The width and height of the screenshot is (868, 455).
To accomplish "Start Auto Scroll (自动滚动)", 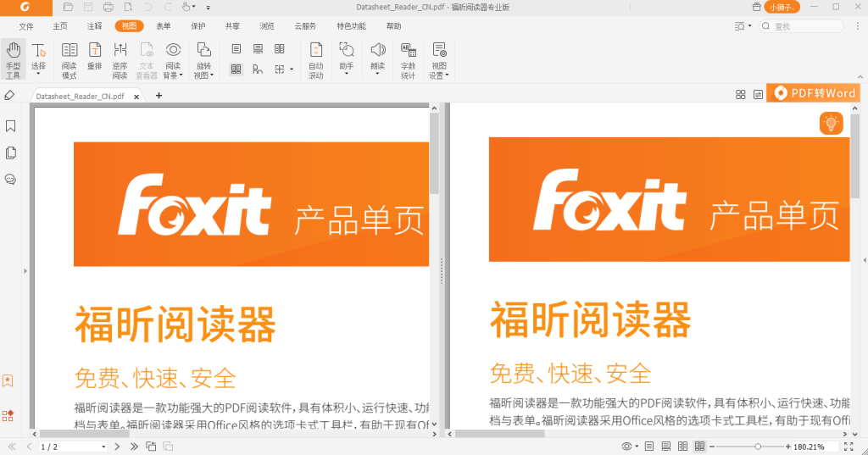I will (x=316, y=60).
